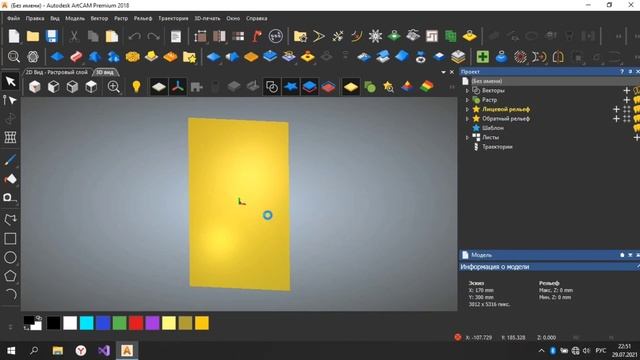Expand the Обратный рельеф node
The image size is (640, 360).
(467, 119)
